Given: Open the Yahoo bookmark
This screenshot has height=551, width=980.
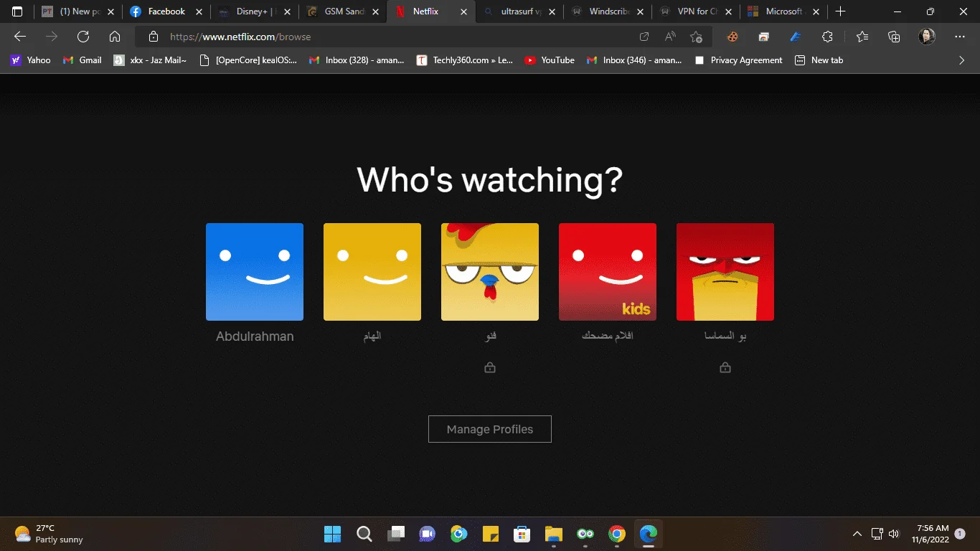Looking at the screenshot, I should (x=30, y=60).
